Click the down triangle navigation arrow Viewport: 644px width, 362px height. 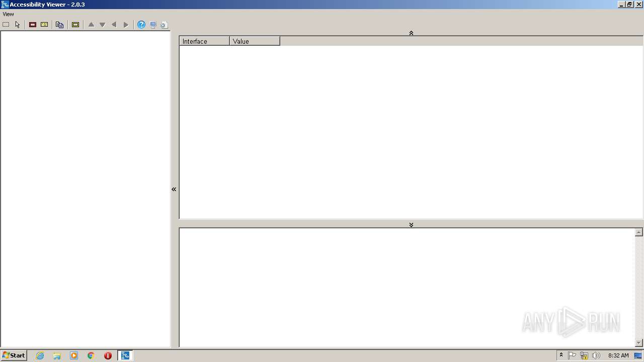point(102,25)
